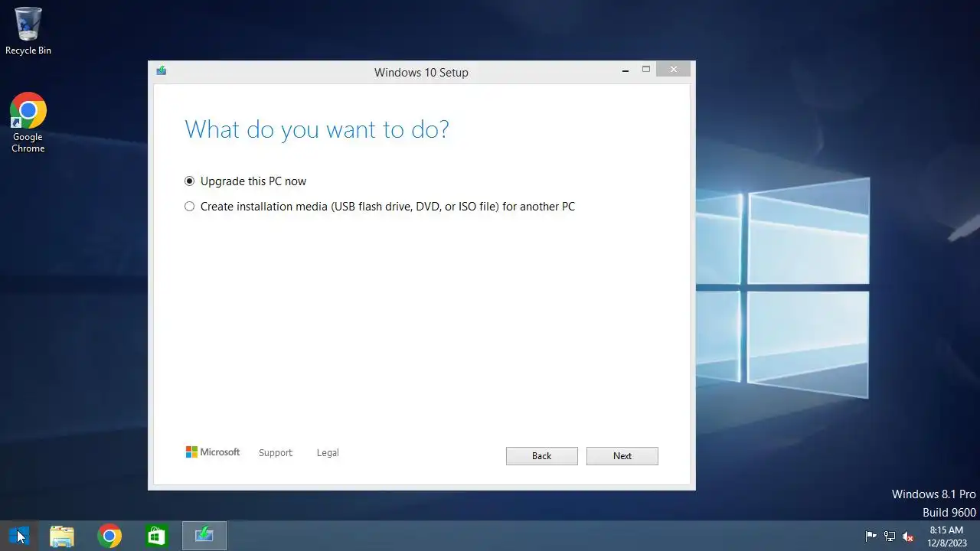Open the Google Chrome desktop shortcut

click(x=28, y=123)
